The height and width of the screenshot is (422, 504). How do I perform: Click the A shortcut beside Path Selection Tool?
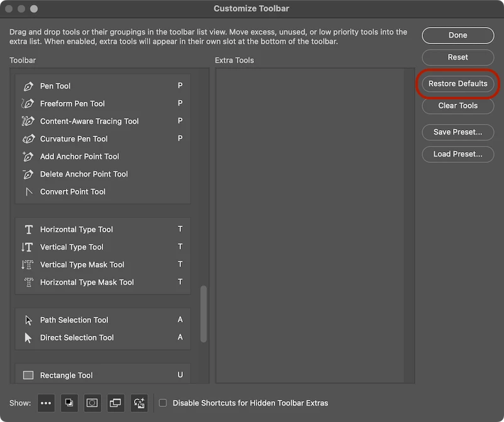point(180,319)
